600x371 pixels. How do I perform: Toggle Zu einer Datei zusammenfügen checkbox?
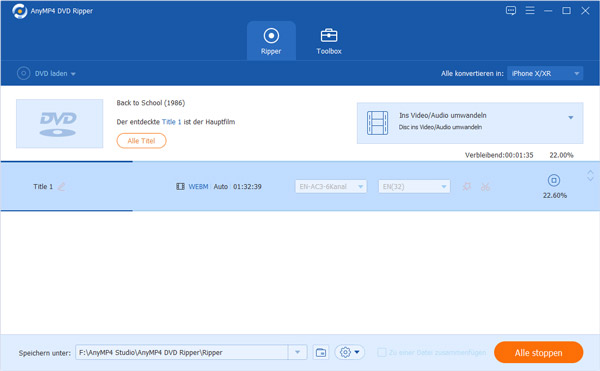(x=382, y=352)
